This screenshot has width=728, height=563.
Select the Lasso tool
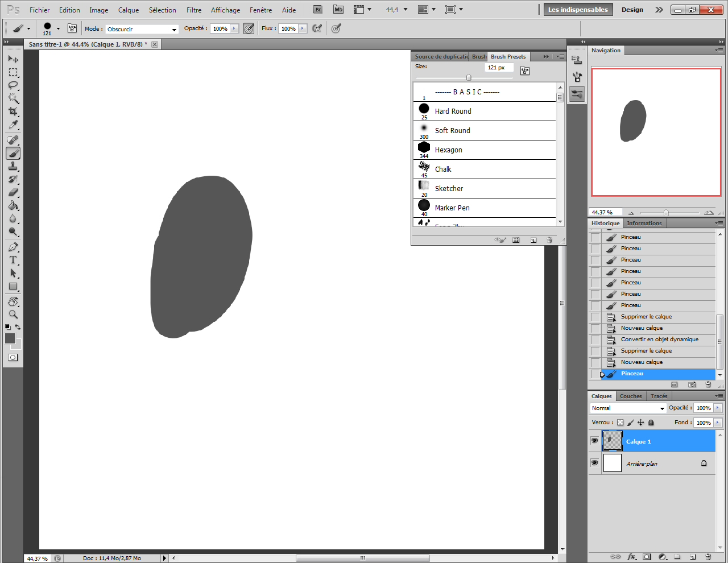[x=13, y=85]
